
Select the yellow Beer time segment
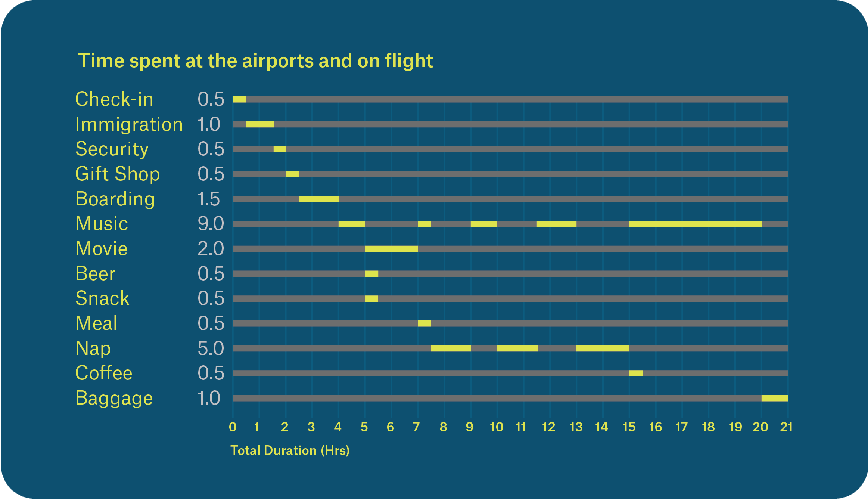point(371,274)
